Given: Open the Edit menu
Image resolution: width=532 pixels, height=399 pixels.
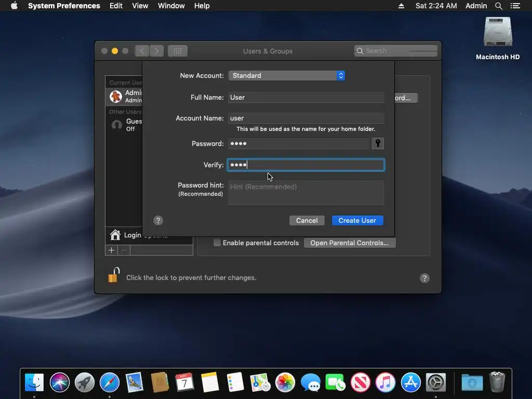Looking at the screenshot, I should [x=116, y=6].
